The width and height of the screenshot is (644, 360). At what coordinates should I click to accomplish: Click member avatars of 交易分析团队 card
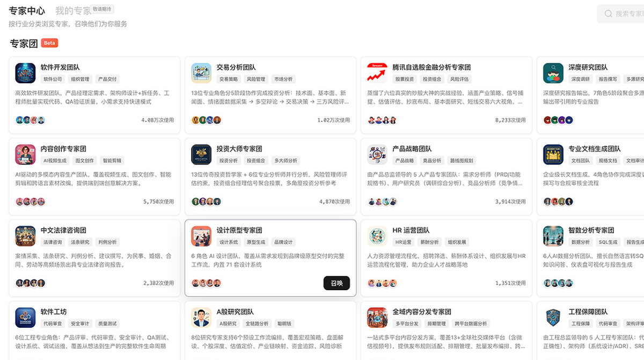pos(206,120)
